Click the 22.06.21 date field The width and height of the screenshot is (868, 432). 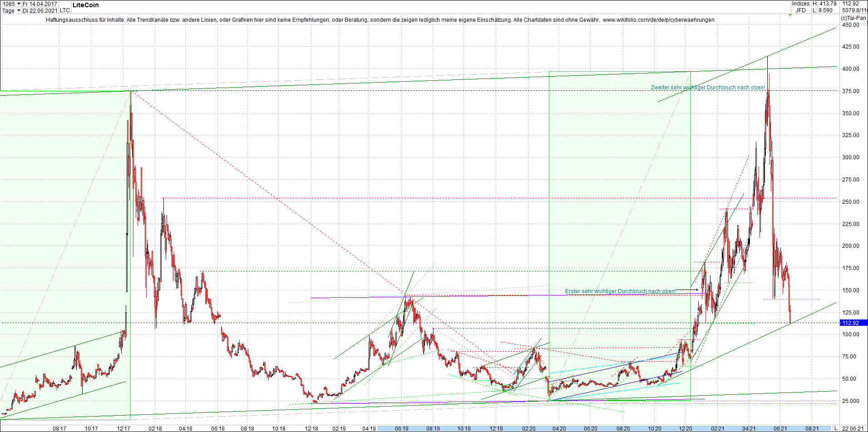pyautogui.click(x=853, y=428)
